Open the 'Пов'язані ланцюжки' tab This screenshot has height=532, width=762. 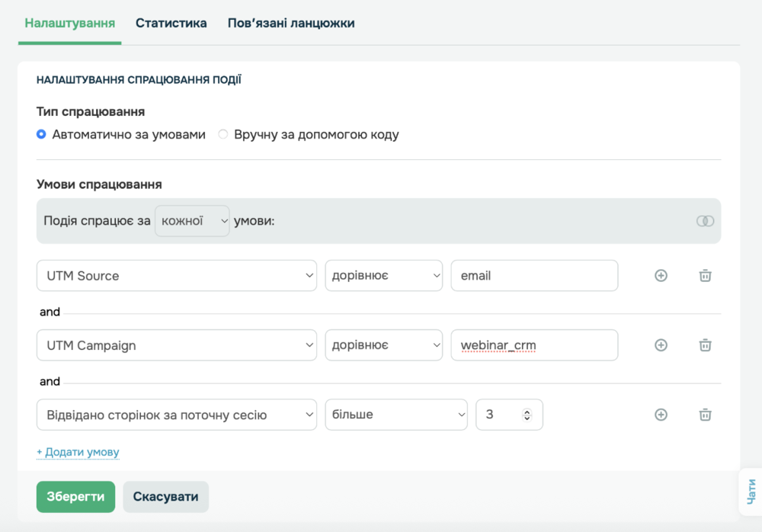pos(291,23)
